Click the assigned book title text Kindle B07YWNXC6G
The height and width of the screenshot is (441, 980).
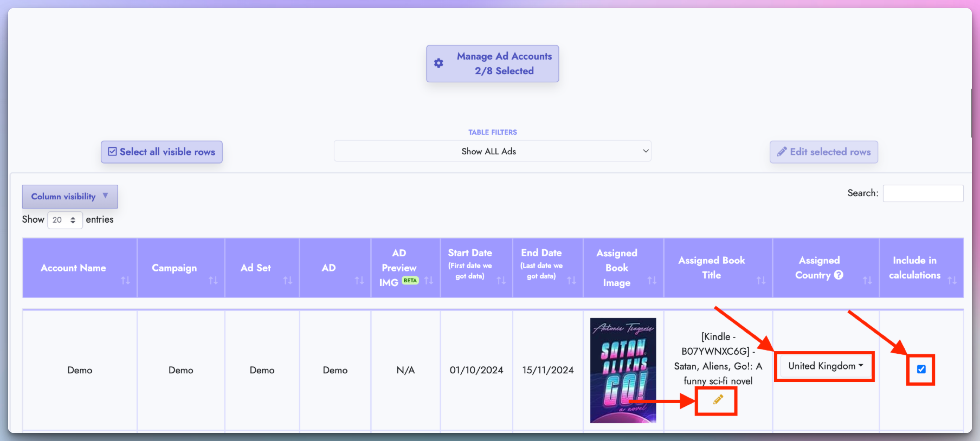[718, 358]
